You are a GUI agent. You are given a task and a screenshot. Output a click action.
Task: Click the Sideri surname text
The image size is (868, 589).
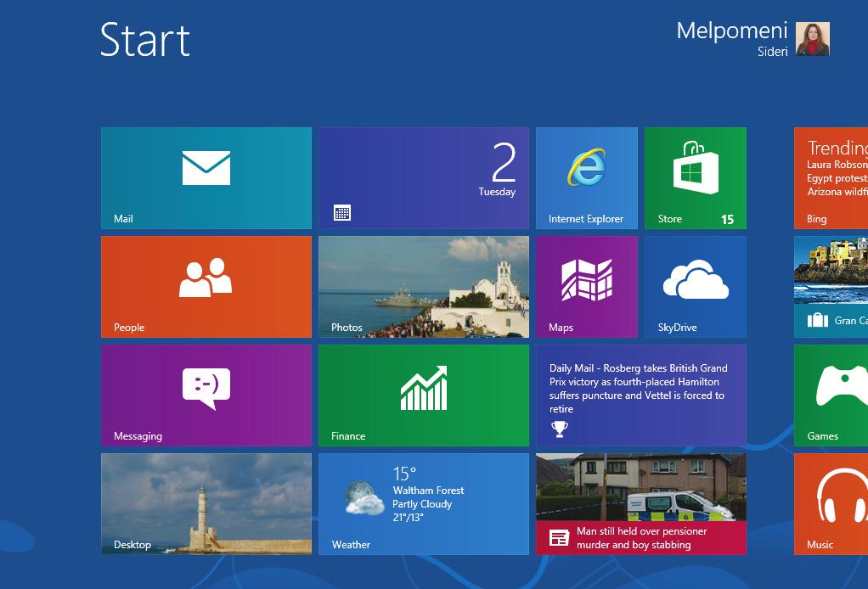[773, 52]
